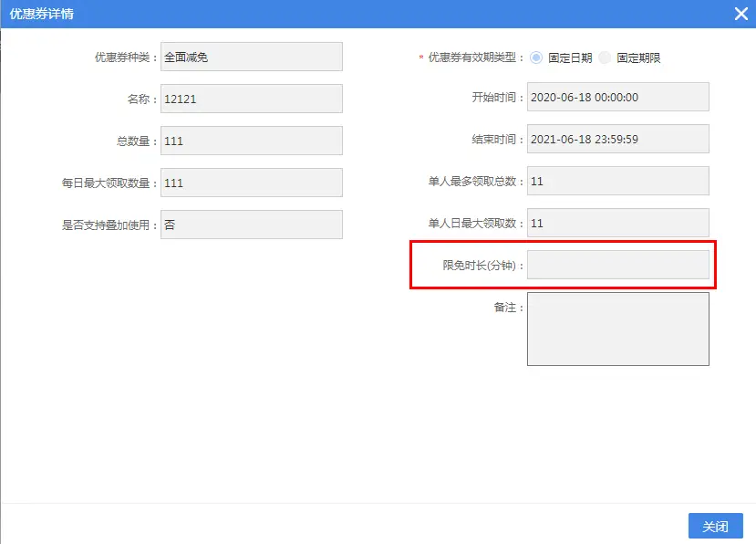Click the 单人日最大领取数 field
This screenshot has height=544, width=756.
tap(617, 223)
